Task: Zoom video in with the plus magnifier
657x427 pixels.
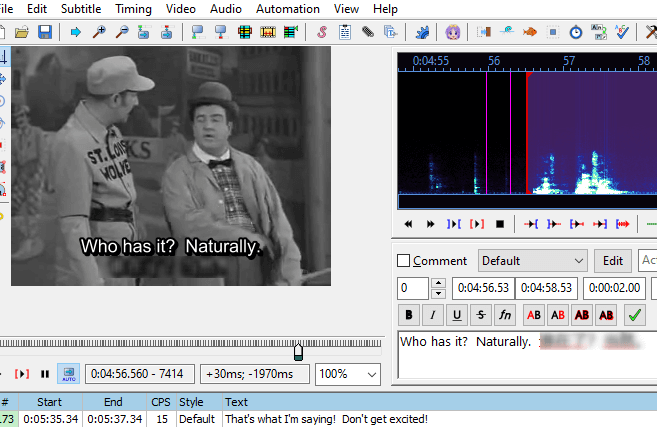Action: pyautogui.click(x=99, y=32)
